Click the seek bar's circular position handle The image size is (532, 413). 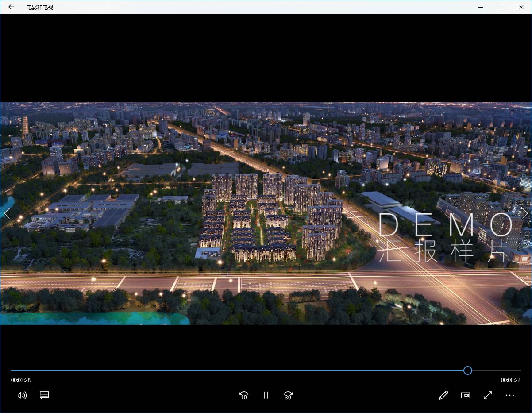[x=468, y=371]
